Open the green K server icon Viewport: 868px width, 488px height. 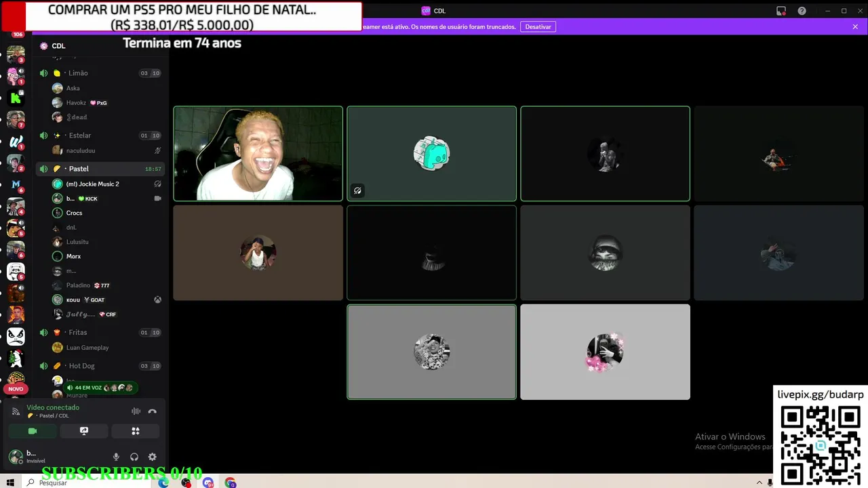pyautogui.click(x=16, y=98)
